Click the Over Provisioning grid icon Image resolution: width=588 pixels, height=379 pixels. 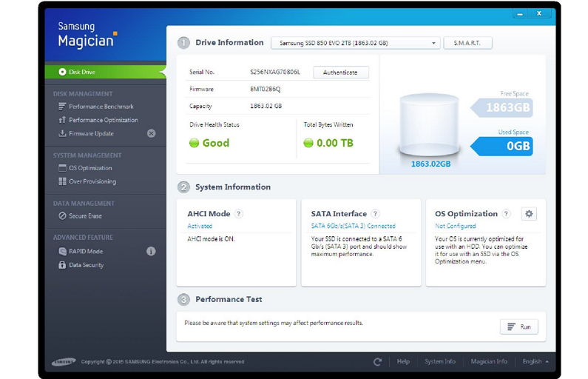click(62, 181)
